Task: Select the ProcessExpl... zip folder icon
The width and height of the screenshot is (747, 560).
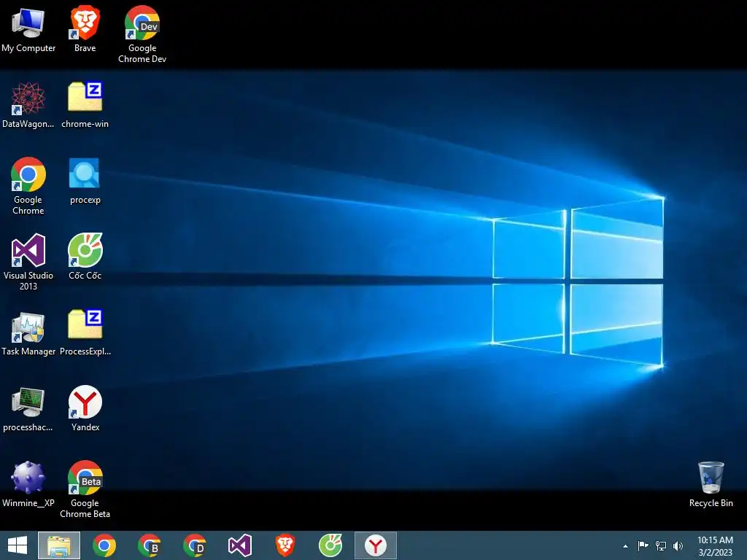Action: click(x=85, y=333)
